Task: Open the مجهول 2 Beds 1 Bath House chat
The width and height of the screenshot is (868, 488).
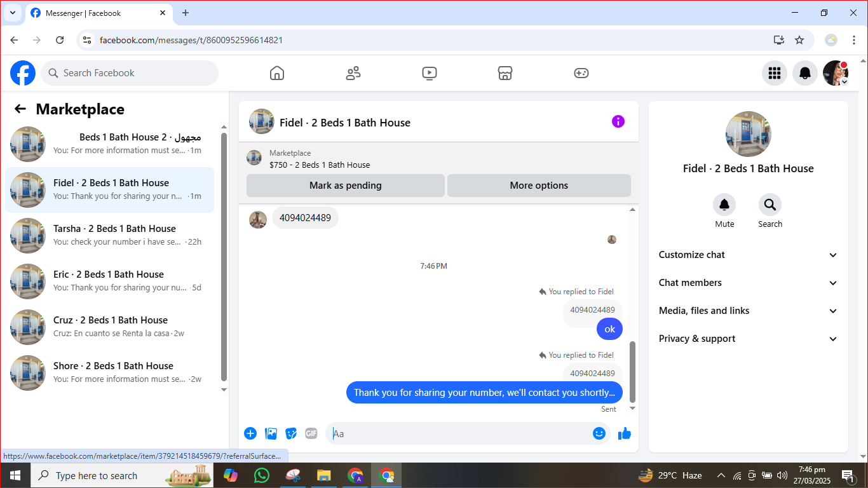Action: pos(109,144)
